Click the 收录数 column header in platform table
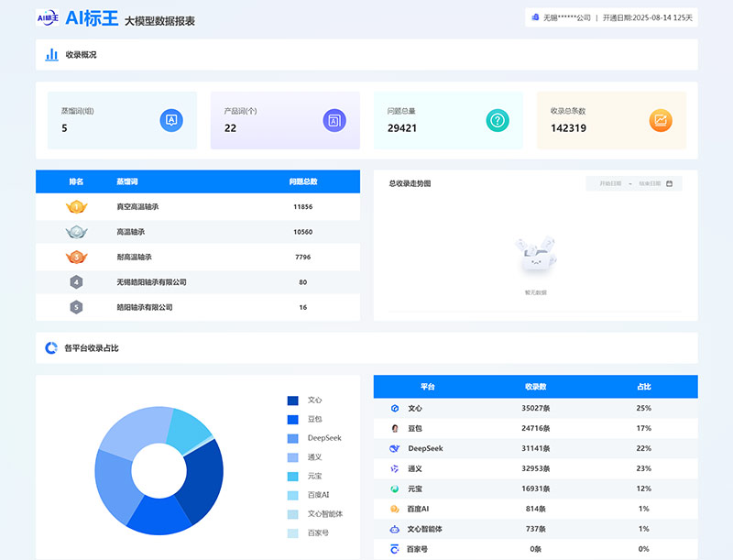733x560 pixels. 535,387
